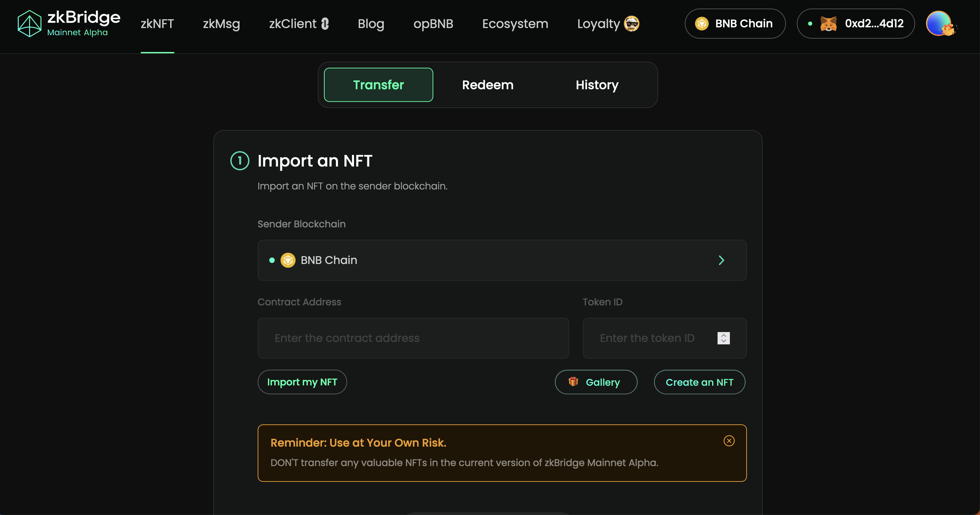Switch to the Redeem tab
The height and width of the screenshot is (515, 980).
488,84
